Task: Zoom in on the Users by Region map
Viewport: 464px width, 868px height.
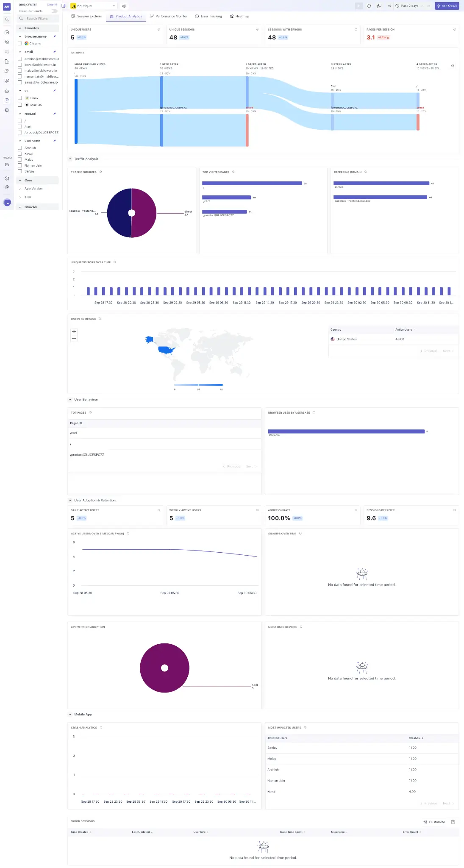Action: point(74,332)
